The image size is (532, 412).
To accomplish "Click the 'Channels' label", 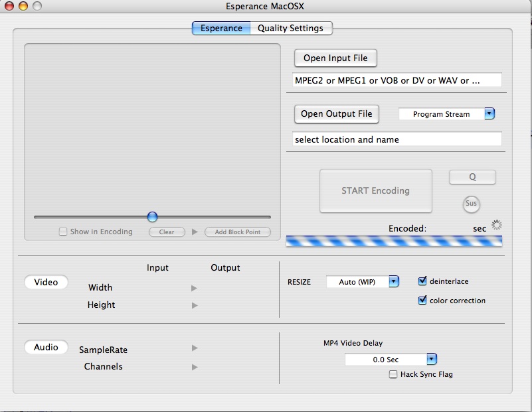I will 103,366.
